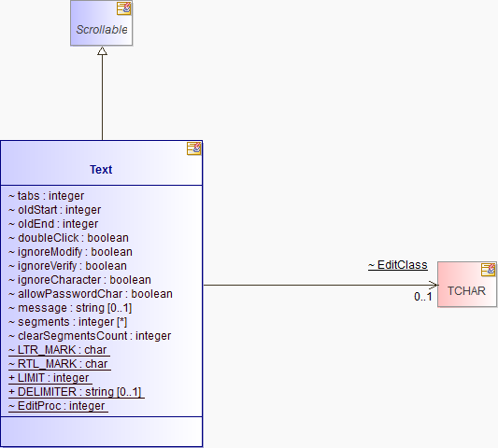Select the EditProc : integer attribute
The width and height of the screenshot is (498, 448).
tap(58, 406)
